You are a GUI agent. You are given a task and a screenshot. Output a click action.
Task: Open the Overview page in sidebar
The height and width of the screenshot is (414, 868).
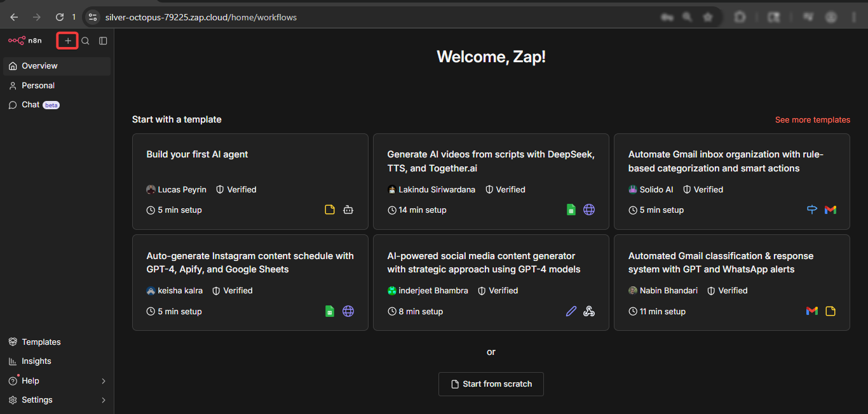[x=39, y=66]
